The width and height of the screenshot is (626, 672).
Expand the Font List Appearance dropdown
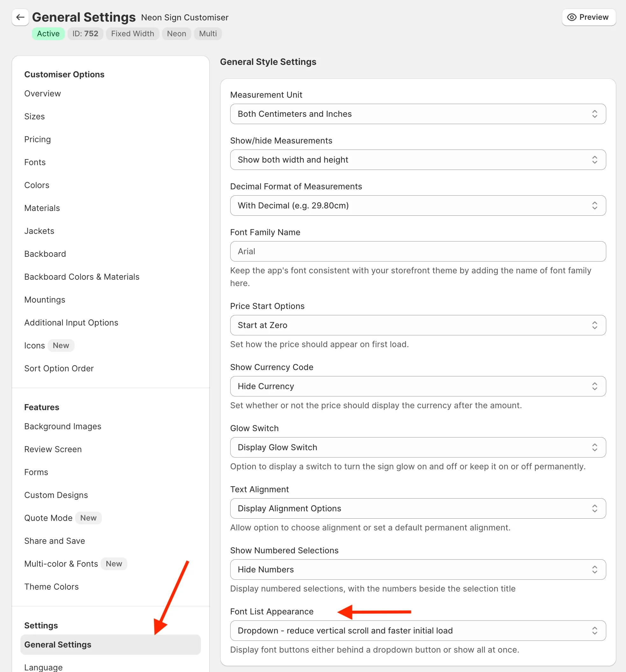418,630
